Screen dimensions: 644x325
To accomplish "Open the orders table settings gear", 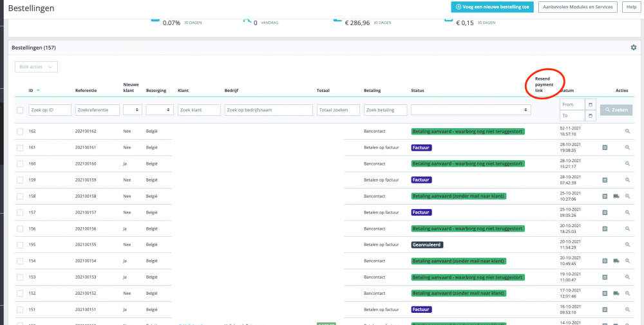I will tap(634, 48).
